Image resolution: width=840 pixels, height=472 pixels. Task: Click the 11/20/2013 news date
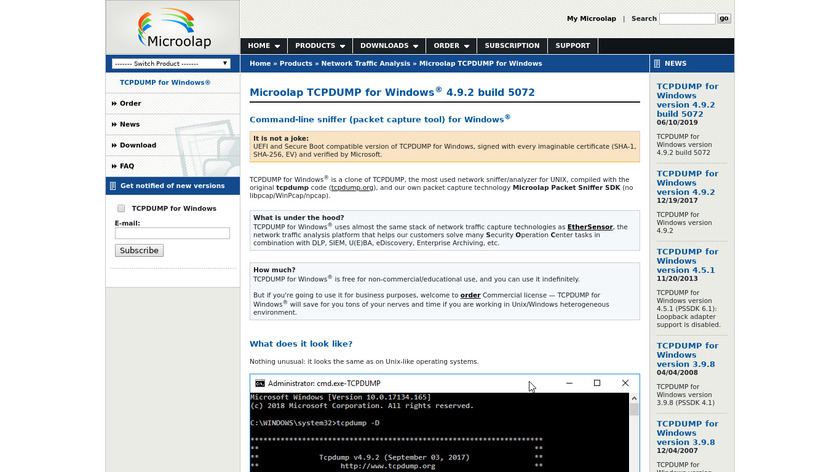pos(677,279)
